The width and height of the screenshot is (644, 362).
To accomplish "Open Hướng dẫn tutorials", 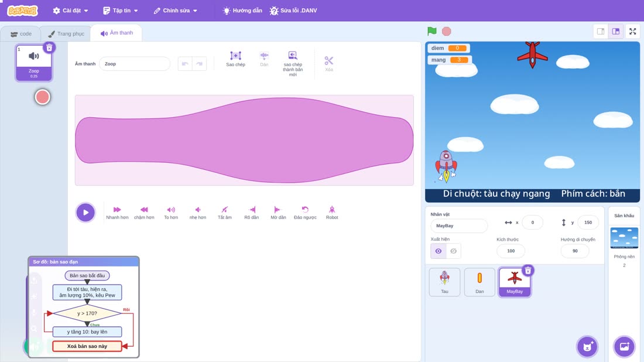I will (x=242, y=11).
